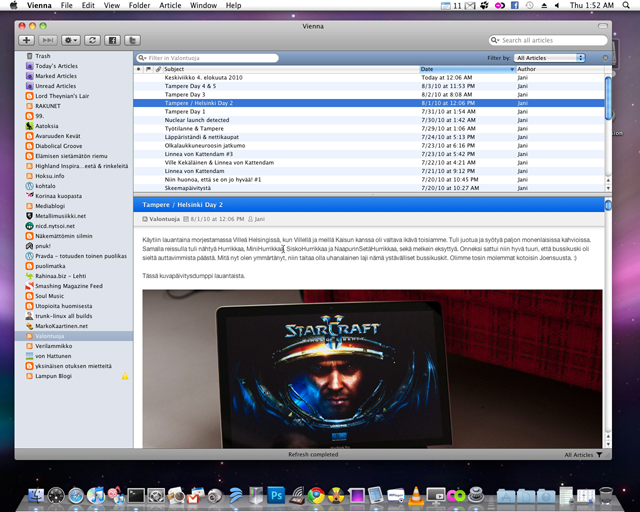Open VLC cone icon in the Dock

coord(416,495)
